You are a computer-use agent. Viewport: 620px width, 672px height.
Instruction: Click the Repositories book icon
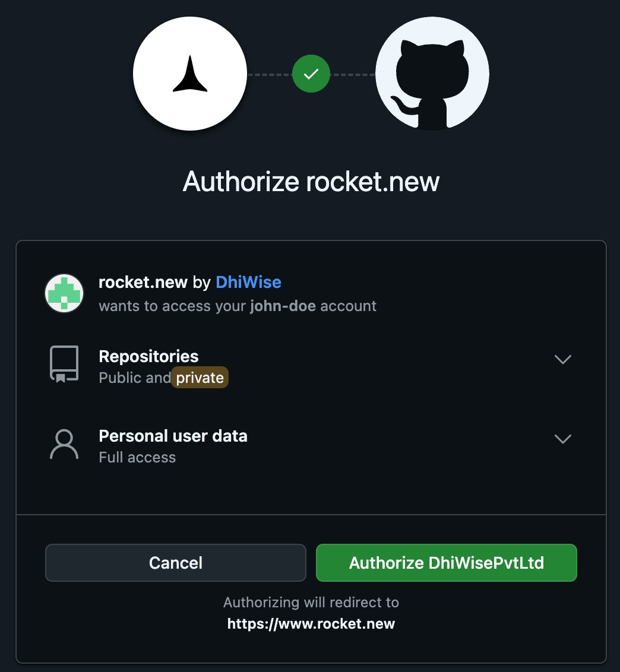(x=64, y=363)
